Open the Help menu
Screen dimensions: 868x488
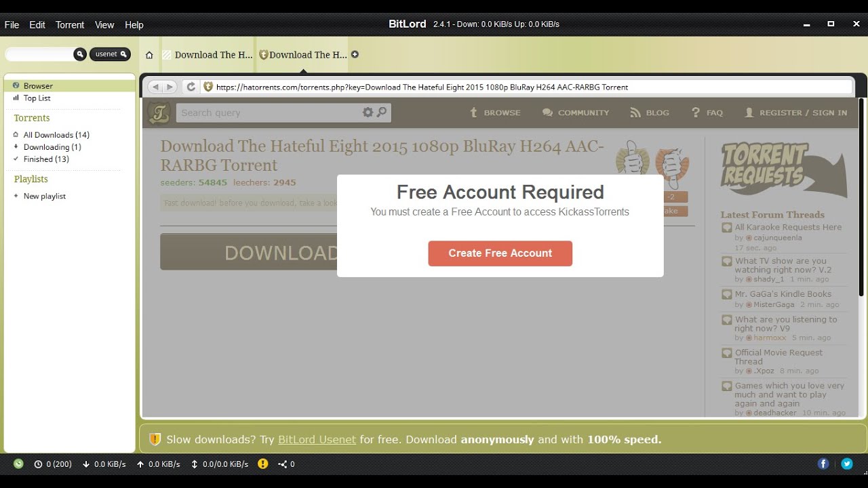(134, 24)
